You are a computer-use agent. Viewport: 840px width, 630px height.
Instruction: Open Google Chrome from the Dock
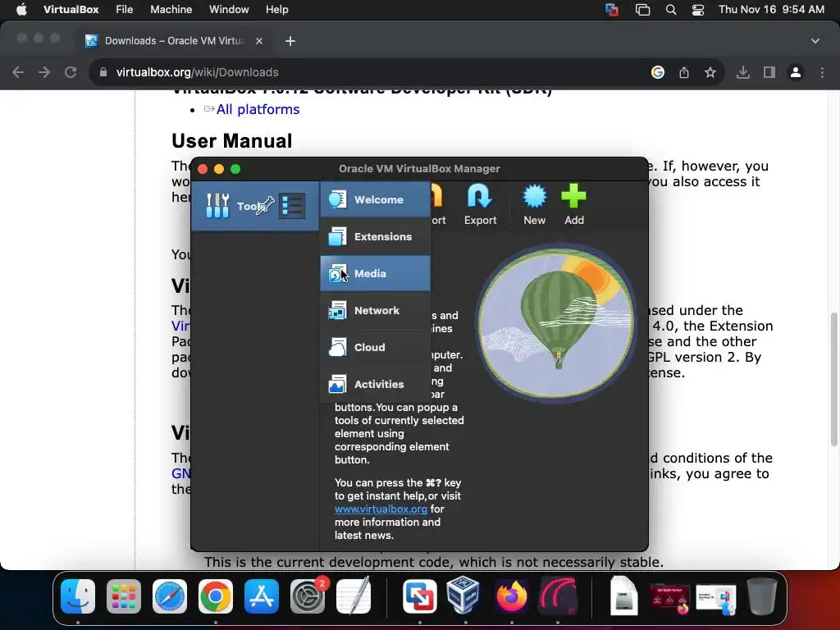pos(216,596)
